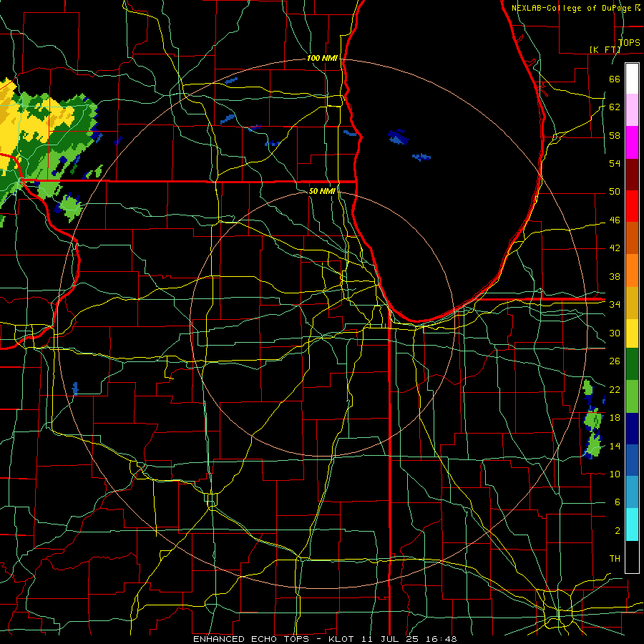Click the Enhanced Echo Tops KLOT caption
The image size is (644, 644).
pyautogui.click(x=325, y=639)
